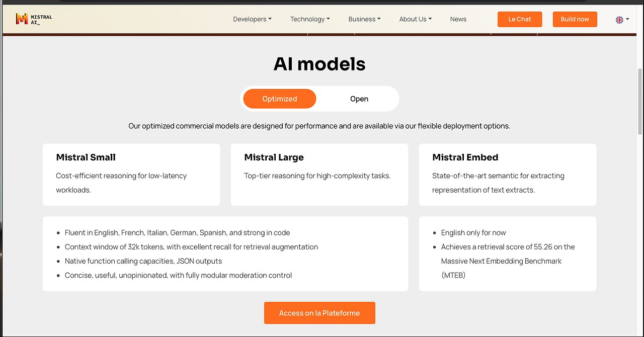This screenshot has height=337, width=644.
Task: Select the Optimized models tab
Action: coord(280,99)
